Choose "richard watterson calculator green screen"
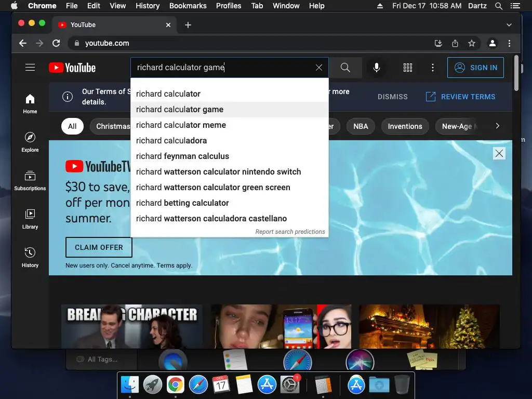The height and width of the screenshot is (399, 532). pos(229,187)
